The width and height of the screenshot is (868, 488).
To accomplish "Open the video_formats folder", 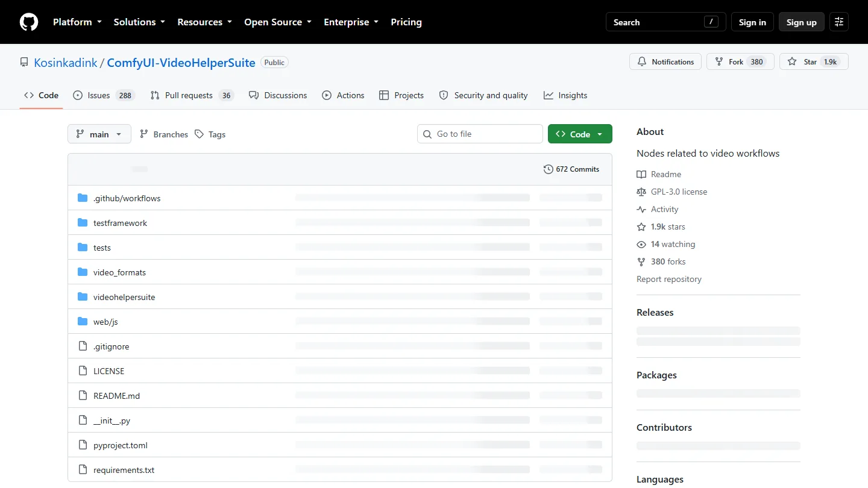I will click(119, 272).
